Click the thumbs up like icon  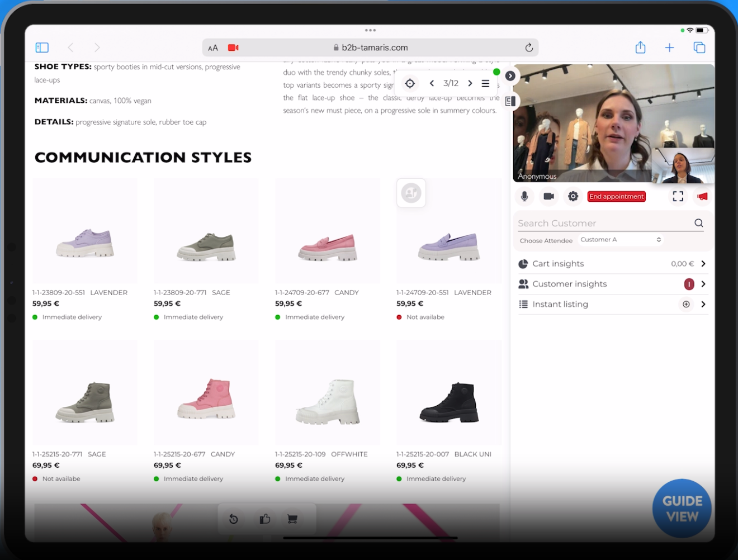(265, 519)
